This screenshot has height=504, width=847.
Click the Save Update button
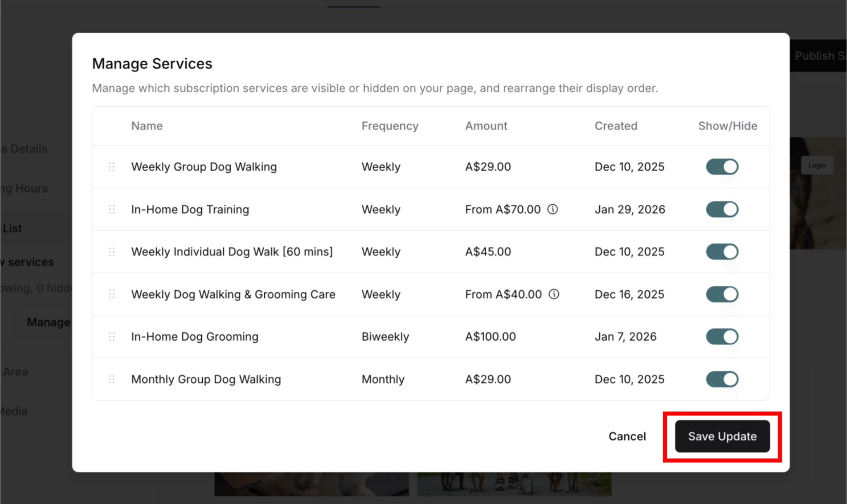(722, 436)
